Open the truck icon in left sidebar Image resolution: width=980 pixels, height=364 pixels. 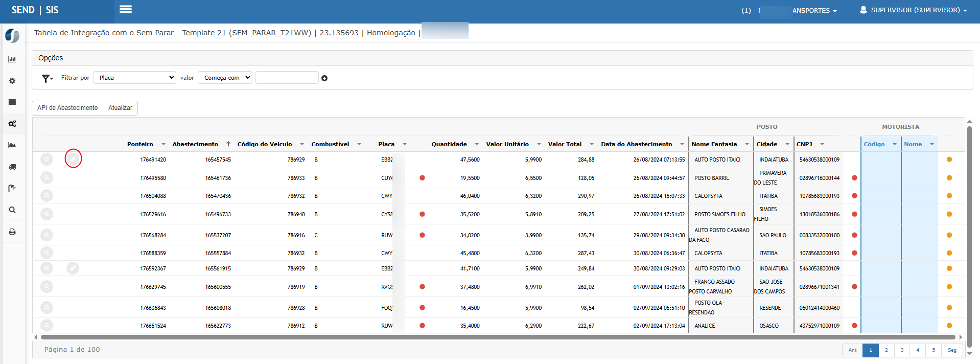(x=12, y=167)
